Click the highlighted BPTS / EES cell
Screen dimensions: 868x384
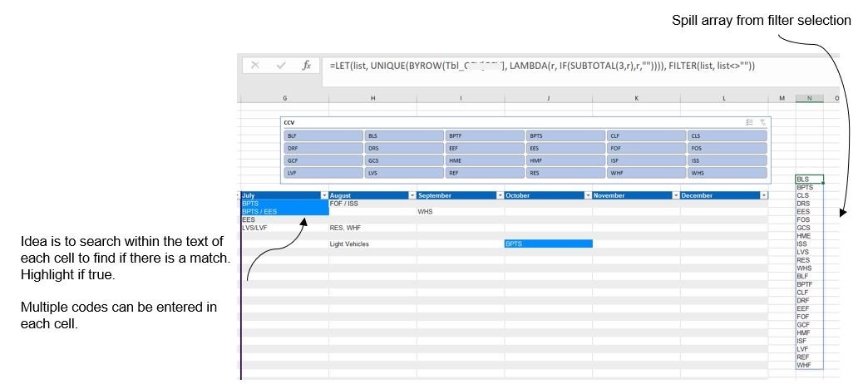point(285,211)
